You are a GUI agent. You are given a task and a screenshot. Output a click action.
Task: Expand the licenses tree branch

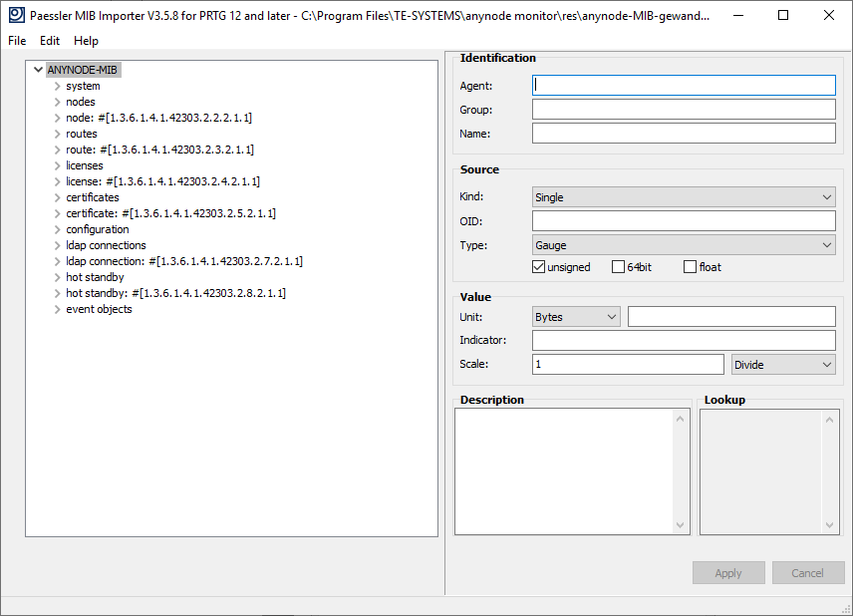coord(56,165)
